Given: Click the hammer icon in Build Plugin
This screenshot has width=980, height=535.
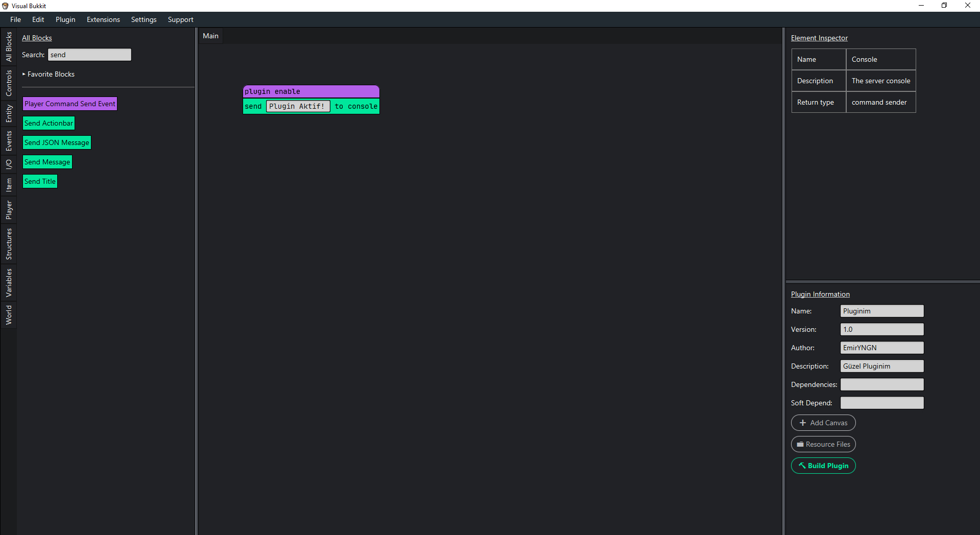Looking at the screenshot, I should 802,465.
